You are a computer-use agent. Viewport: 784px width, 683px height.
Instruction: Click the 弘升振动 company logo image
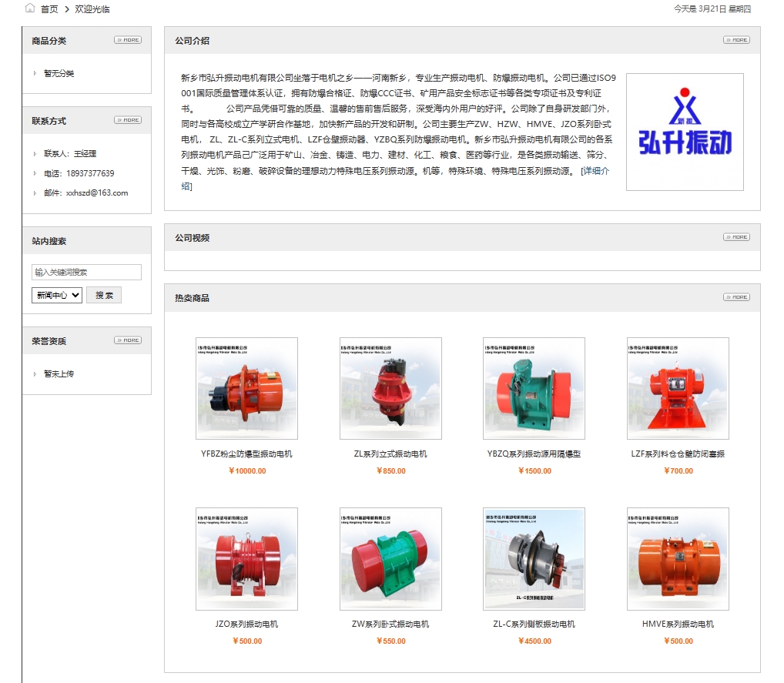click(685, 132)
